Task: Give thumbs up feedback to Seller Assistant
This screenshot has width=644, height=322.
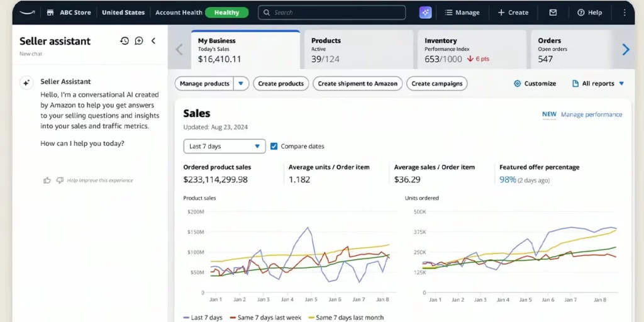Action: [47, 180]
